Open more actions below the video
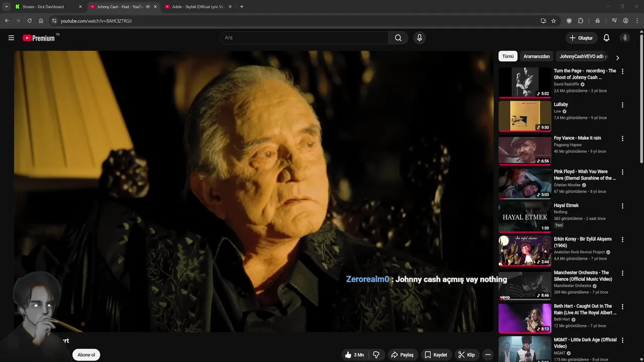Screen dimensions: 644x362 tap(488, 354)
